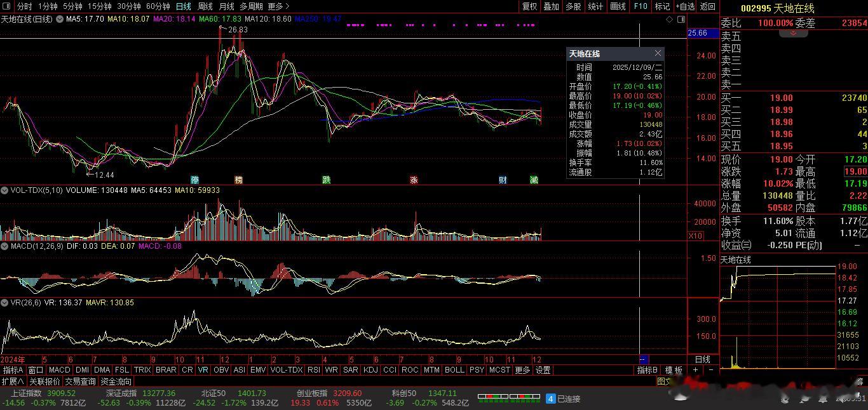Click the minus zoom-out button

click(710, 370)
